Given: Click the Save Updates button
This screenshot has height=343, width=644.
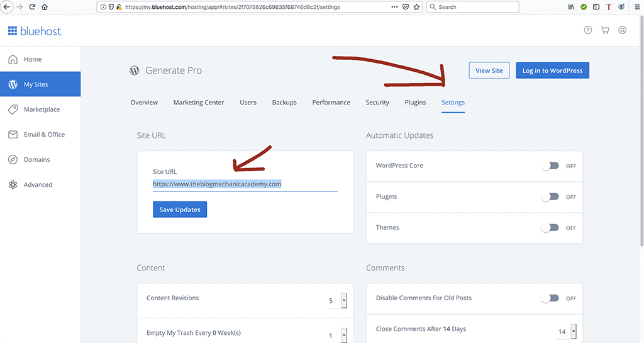Looking at the screenshot, I should click(x=180, y=210).
